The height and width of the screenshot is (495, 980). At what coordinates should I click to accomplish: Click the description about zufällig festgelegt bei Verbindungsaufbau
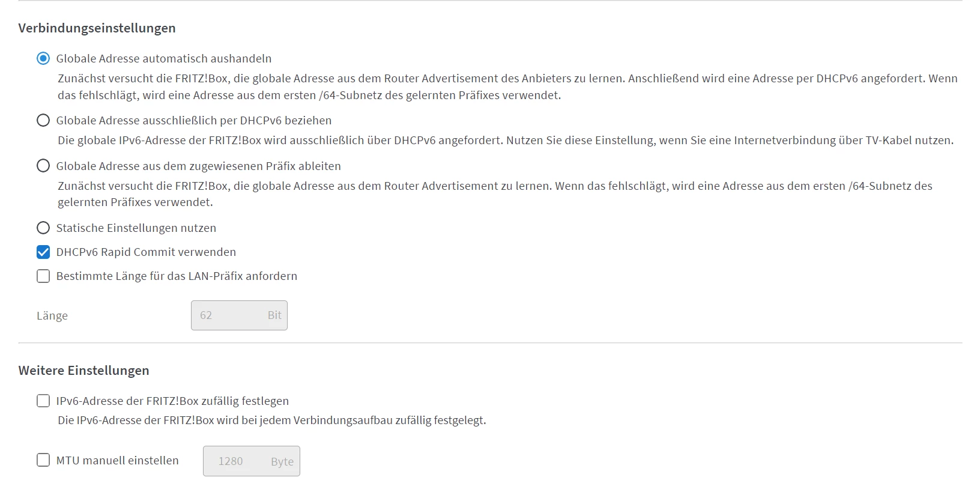click(x=271, y=421)
